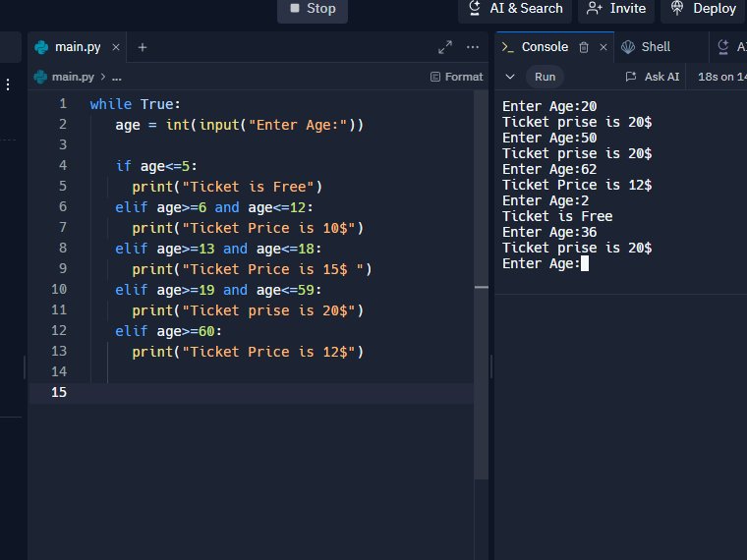Click console output 'Ticket is Free'

pyautogui.click(x=557, y=216)
